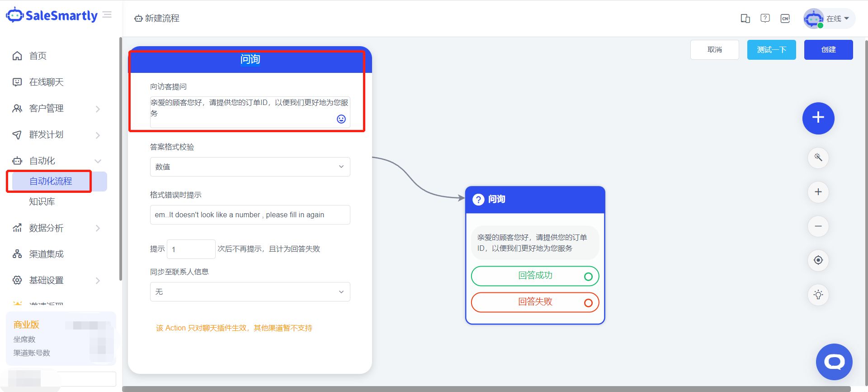Image resolution: width=868 pixels, height=392 pixels.
Task: Open the help question-mark icon
Action: coord(765,19)
